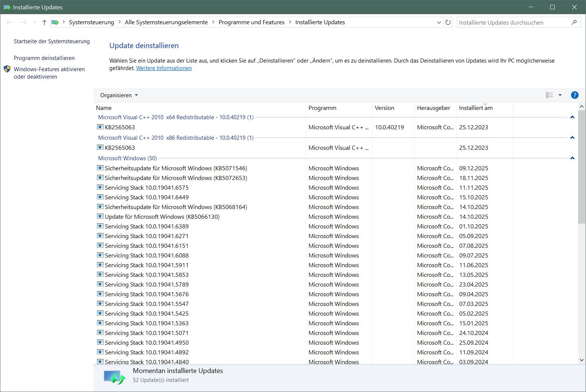Click the icon of Servicing Stack 10.0.19041.6389
The image size is (586, 392).
[100, 226]
